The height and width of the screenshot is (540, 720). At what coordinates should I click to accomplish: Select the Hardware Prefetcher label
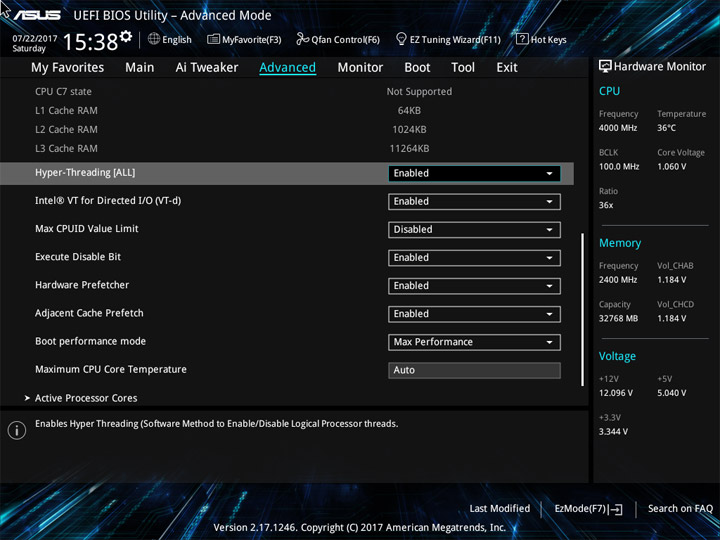82,285
